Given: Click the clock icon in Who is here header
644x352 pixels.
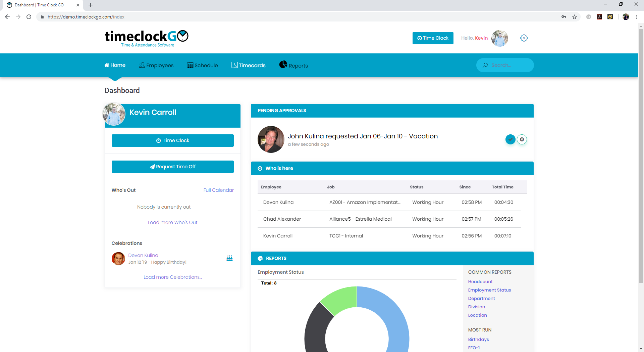Looking at the screenshot, I should tap(260, 169).
